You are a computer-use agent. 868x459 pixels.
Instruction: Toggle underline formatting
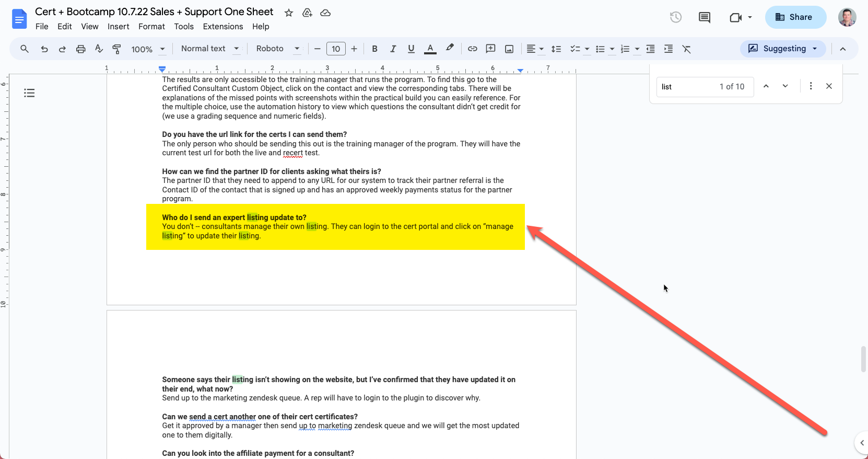coord(411,49)
